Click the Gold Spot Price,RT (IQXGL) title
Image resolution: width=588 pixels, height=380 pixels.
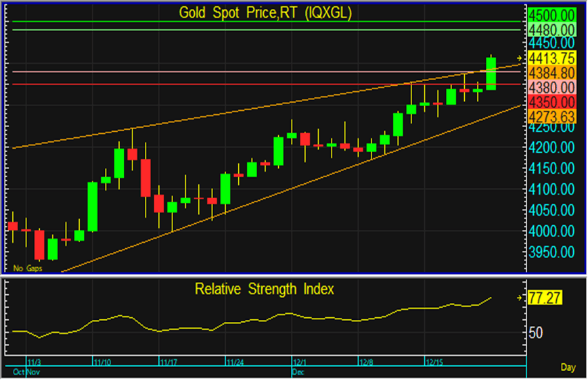coord(265,13)
